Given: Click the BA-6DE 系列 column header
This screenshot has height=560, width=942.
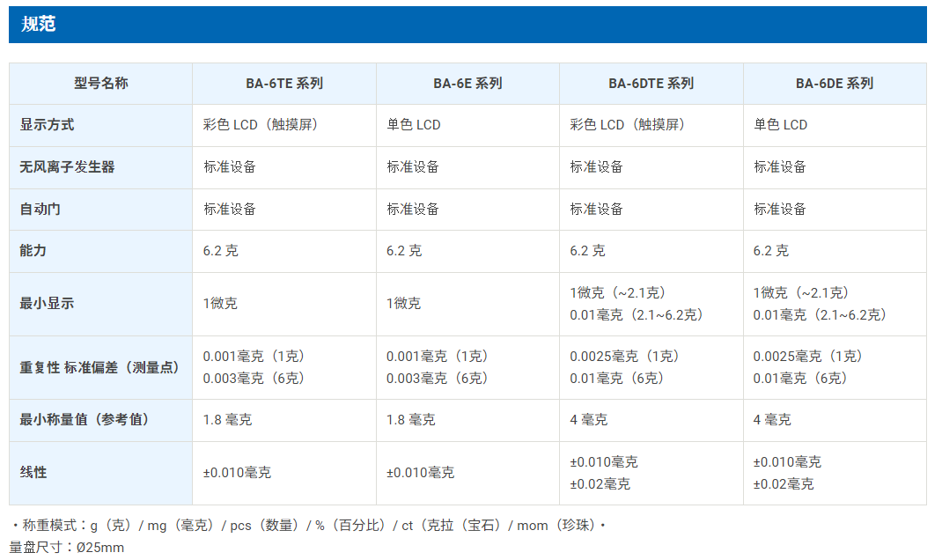Looking at the screenshot, I should click(x=834, y=84).
